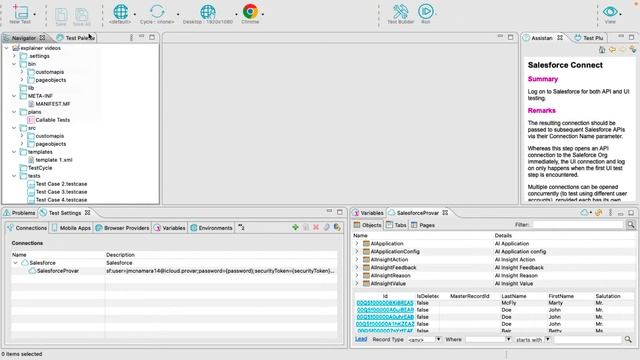Click the rightmost icon in Assistant toolbar

tap(633, 50)
